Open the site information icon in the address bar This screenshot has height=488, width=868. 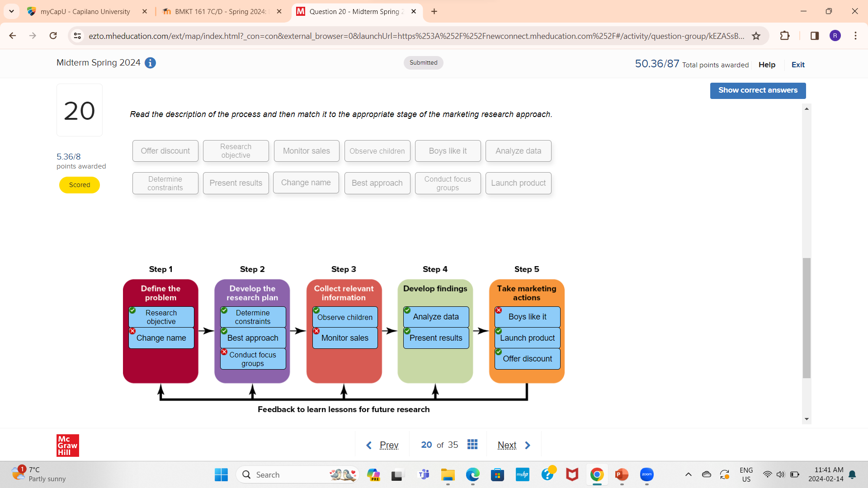tap(77, 36)
